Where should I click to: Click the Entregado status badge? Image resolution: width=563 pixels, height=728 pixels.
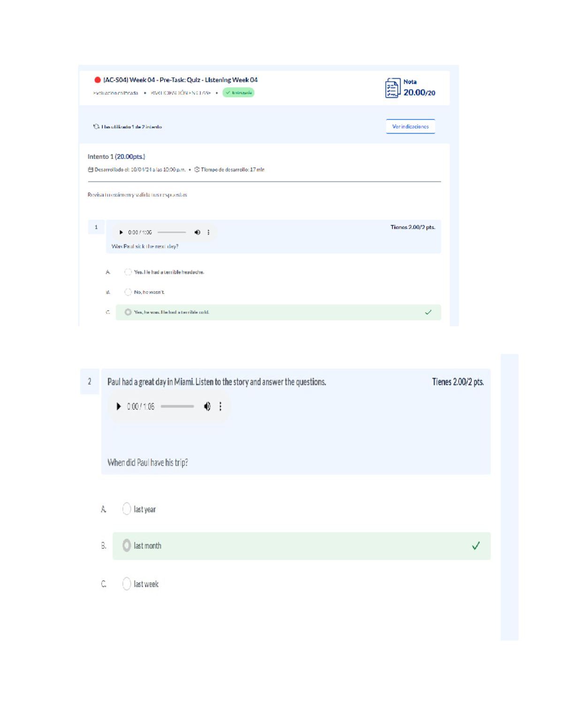238,93
